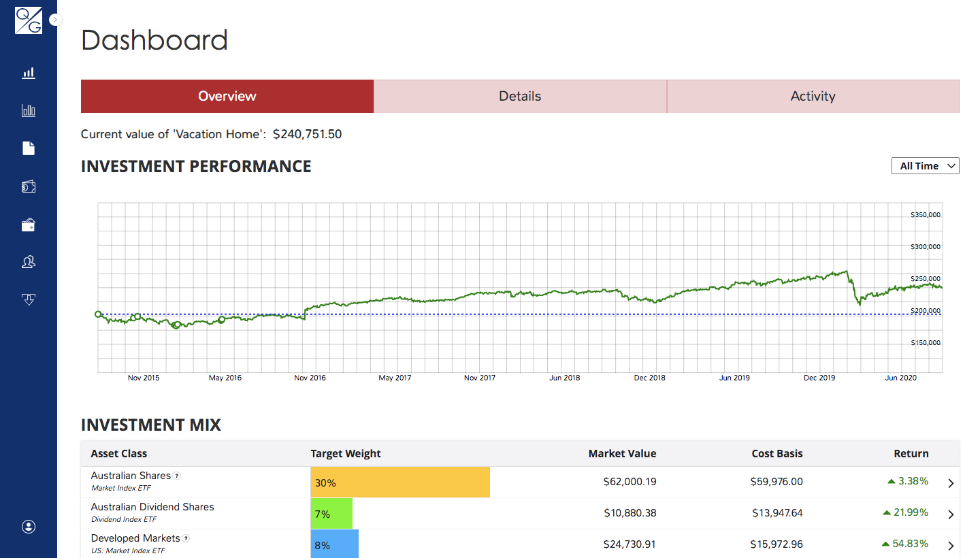980x558 pixels.
Task: Click the blue 8% target weight bar
Action: (335, 544)
